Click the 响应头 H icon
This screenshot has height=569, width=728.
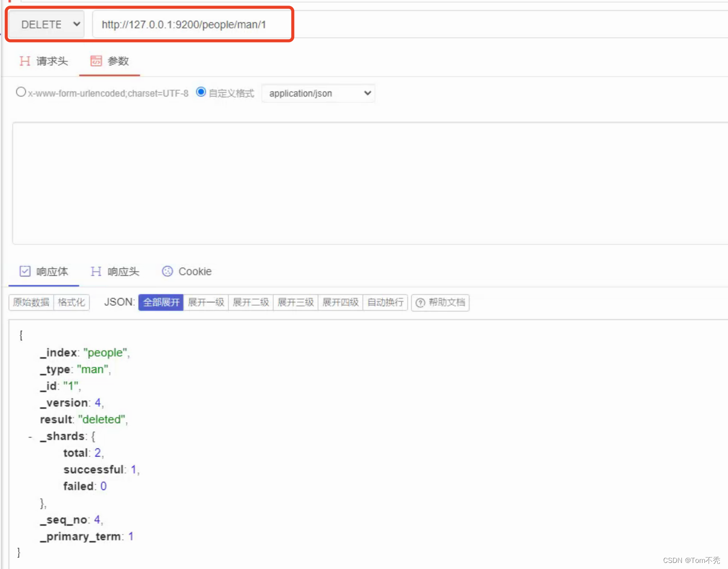click(96, 271)
